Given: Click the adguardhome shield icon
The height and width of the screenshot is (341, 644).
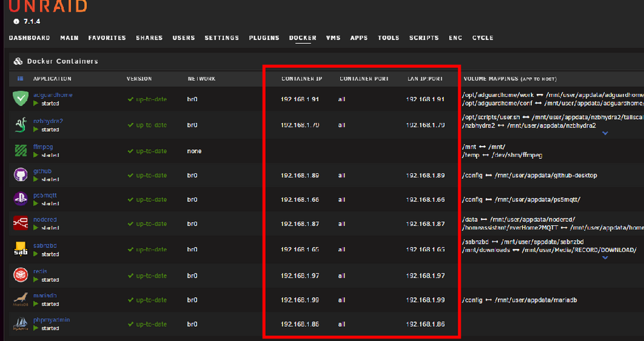Looking at the screenshot, I should (21, 99).
